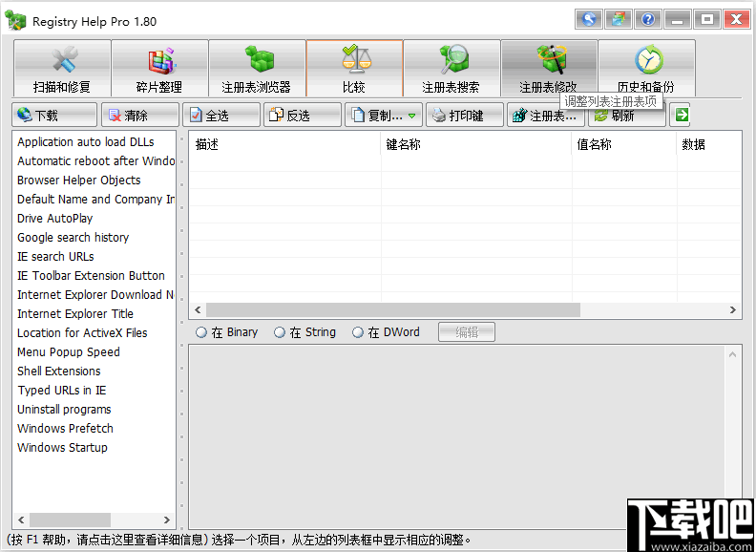Click the table scrollbar right arrow
The height and width of the screenshot is (552, 756).
pos(732,309)
